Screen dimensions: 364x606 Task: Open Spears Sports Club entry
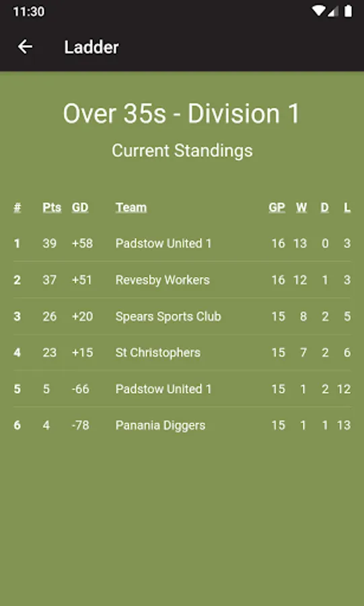point(182,316)
